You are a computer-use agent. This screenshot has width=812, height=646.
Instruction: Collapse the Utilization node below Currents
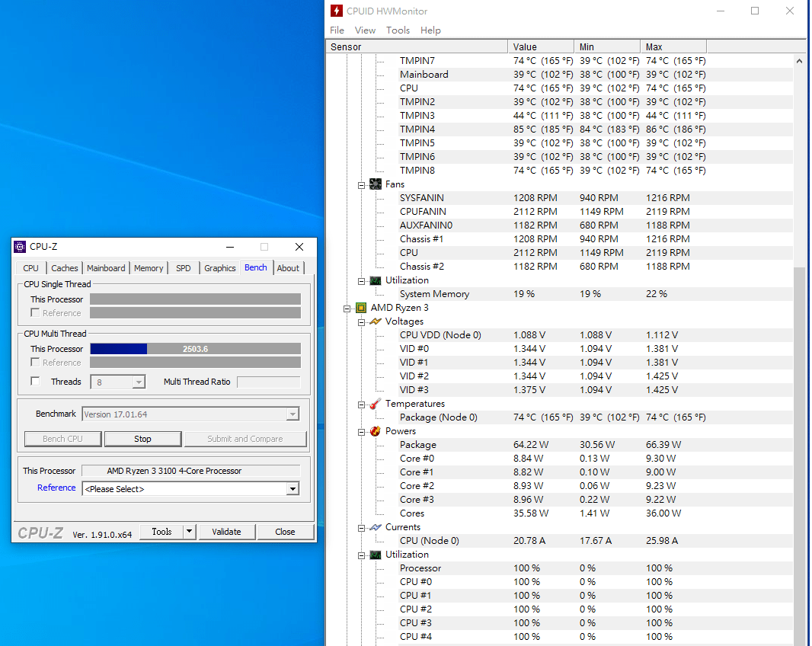pos(362,555)
